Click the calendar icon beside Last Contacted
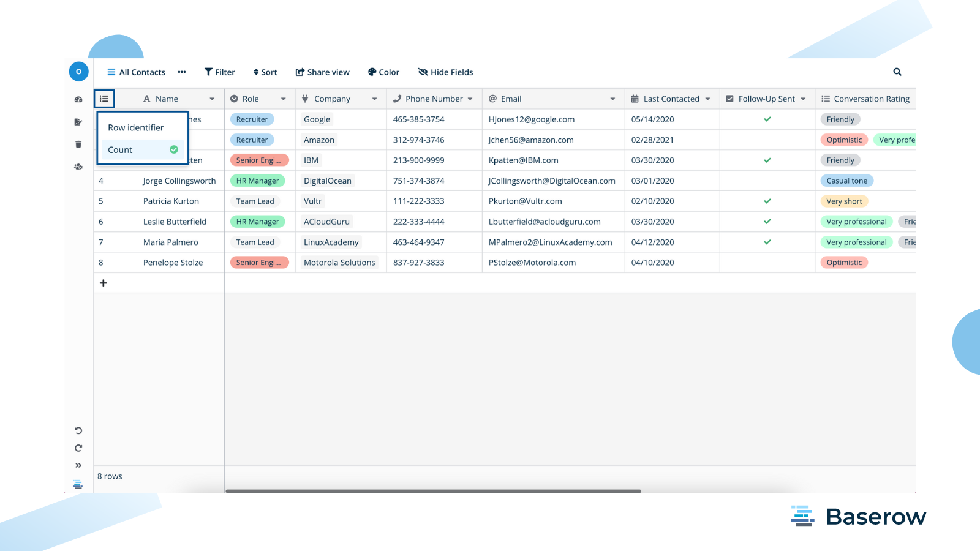980x551 pixels. pos(635,99)
